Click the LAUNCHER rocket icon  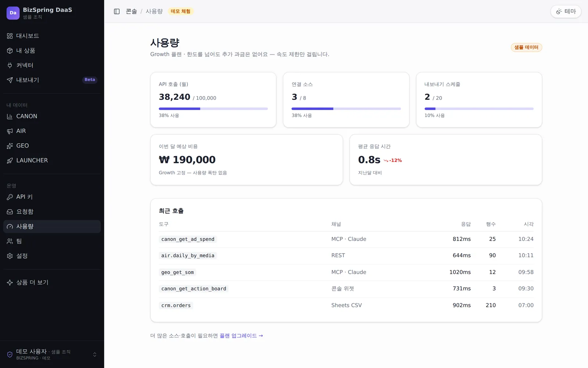coord(10,160)
